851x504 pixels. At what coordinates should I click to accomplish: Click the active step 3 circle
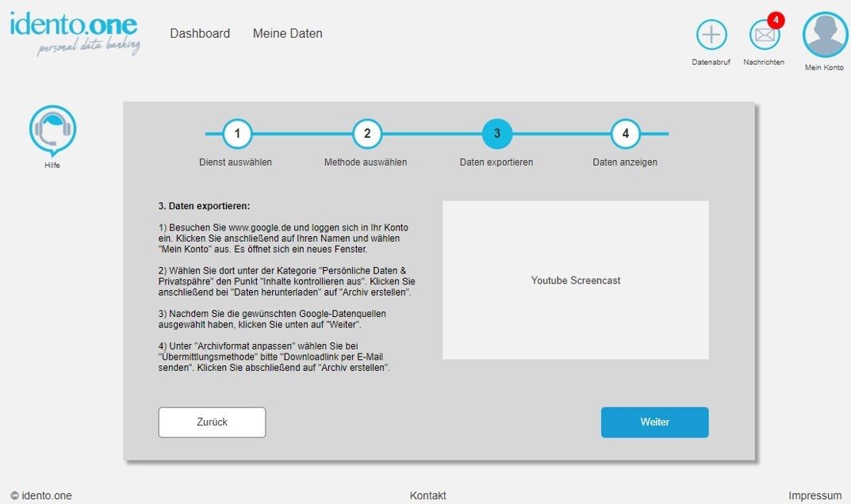tap(497, 134)
